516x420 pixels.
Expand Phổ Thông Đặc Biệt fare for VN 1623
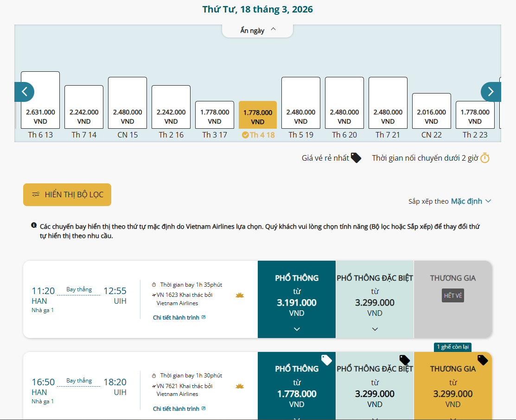pyautogui.click(x=375, y=329)
